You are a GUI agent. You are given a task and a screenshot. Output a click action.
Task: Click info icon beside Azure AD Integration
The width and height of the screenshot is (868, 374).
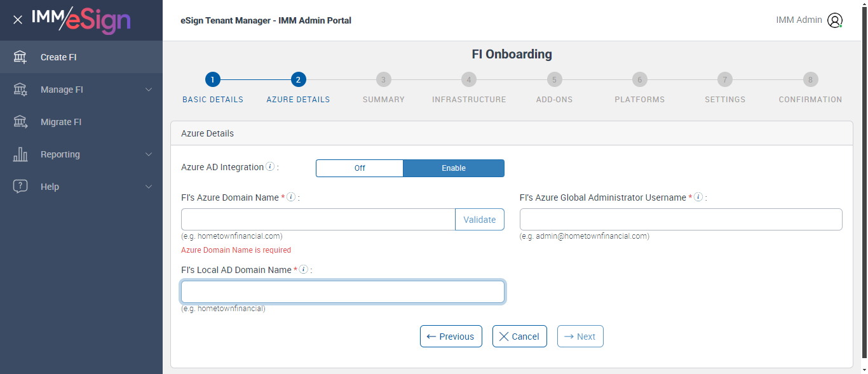point(270,167)
